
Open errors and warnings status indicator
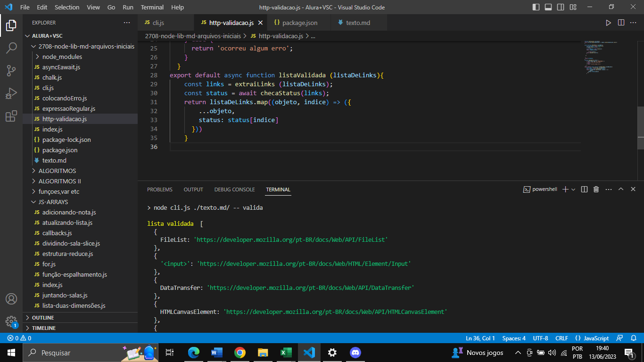pos(19,338)
